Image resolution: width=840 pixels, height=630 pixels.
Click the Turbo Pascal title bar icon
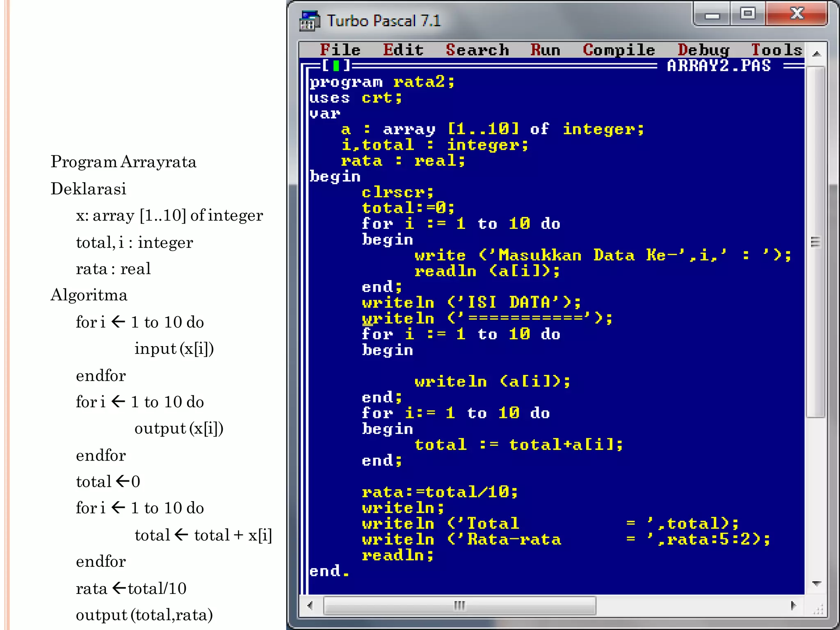310,21
